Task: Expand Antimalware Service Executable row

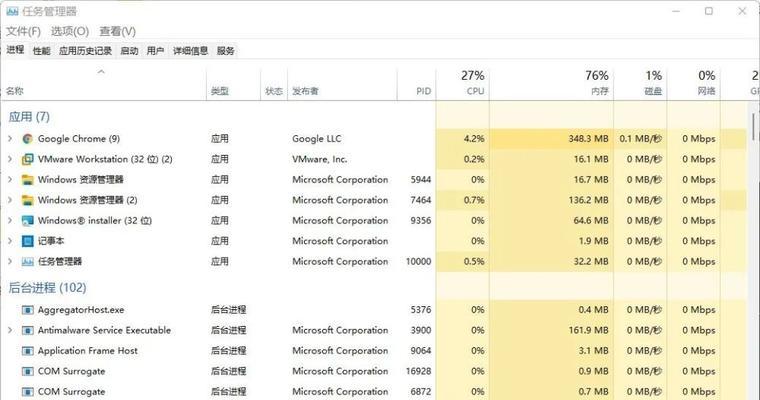Action: 10,331
